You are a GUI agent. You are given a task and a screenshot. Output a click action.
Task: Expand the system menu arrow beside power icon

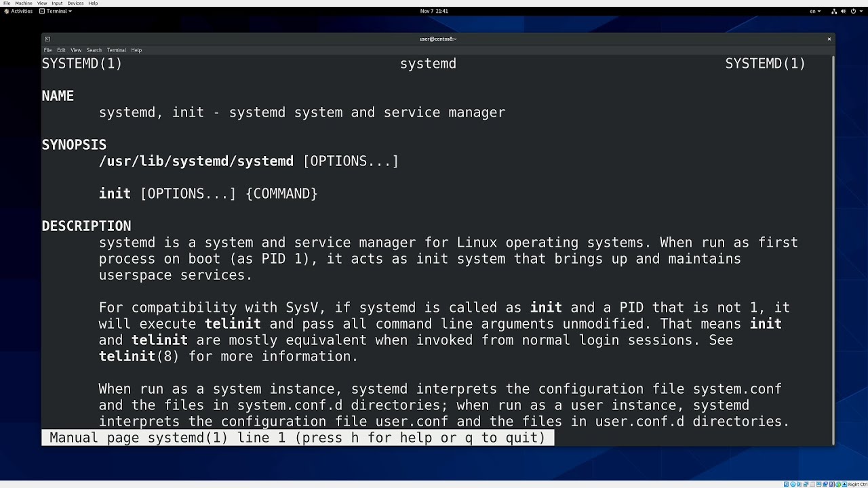pos(861,11)
